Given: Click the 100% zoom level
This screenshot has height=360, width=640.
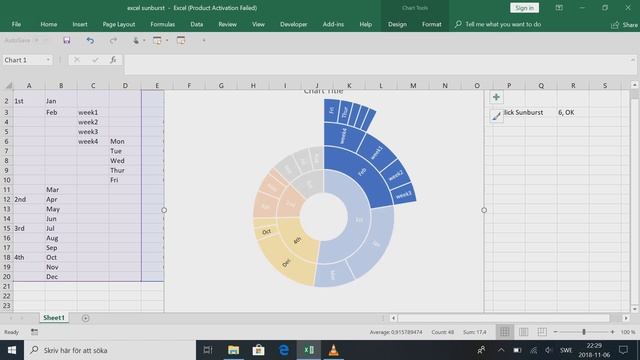Looking at the screenshot, I should point(628,332).
